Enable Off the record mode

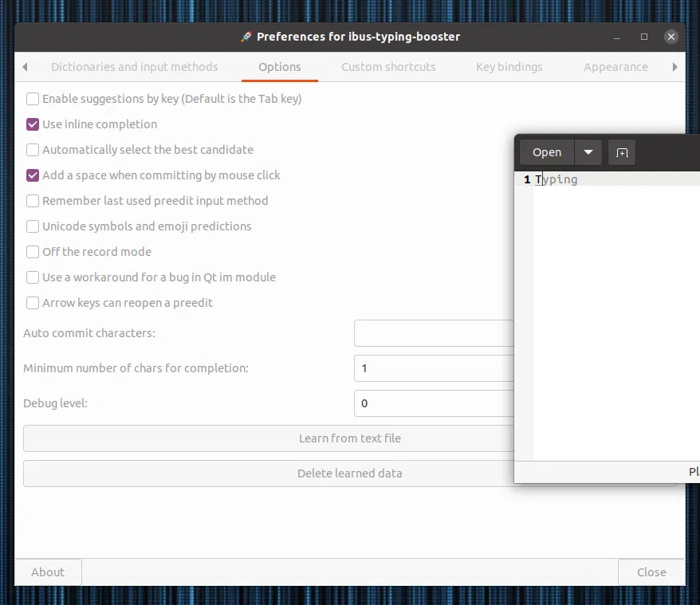point(33,252)
